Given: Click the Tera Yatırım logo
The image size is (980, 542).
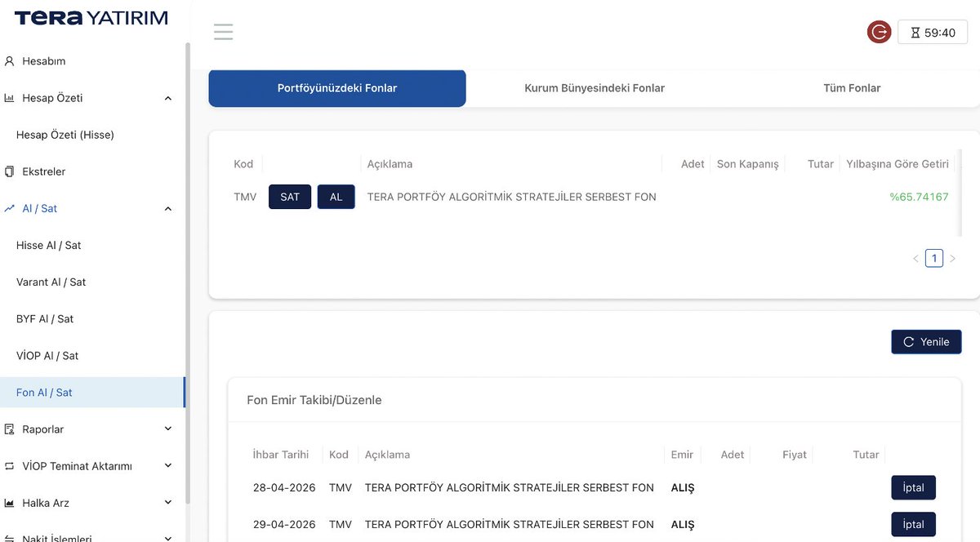Looking at the screenshot, I should click(91, 17).
